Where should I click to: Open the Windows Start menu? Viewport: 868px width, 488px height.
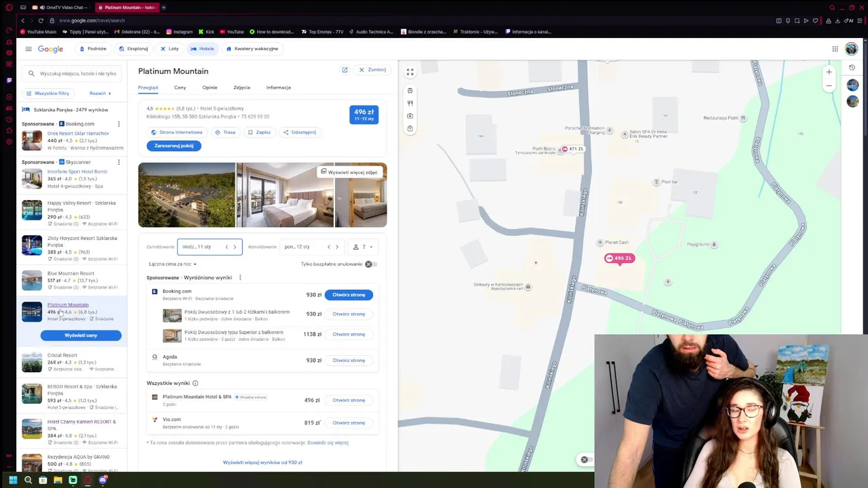pyautogui.click(x=13, y=480)
